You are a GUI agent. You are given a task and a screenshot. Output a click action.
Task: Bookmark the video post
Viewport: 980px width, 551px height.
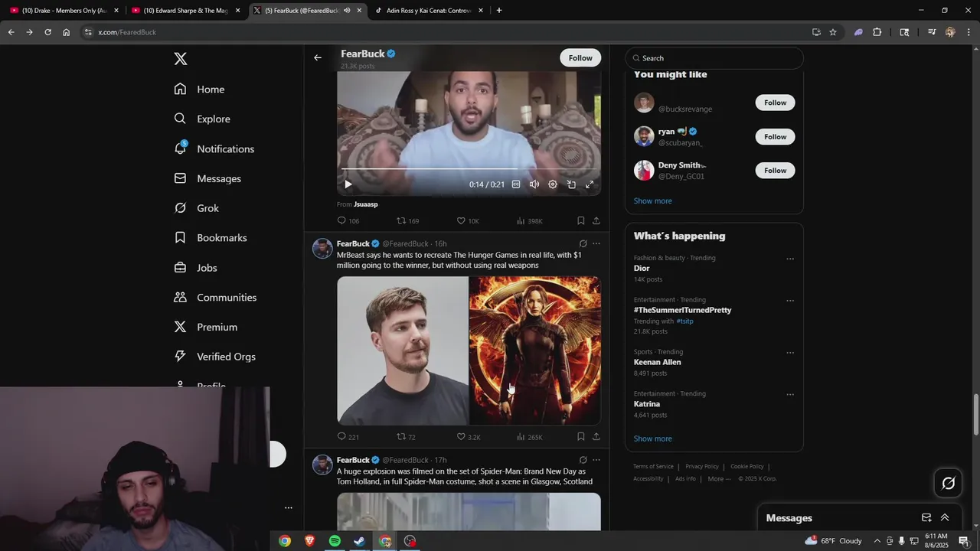pos(581,220)
